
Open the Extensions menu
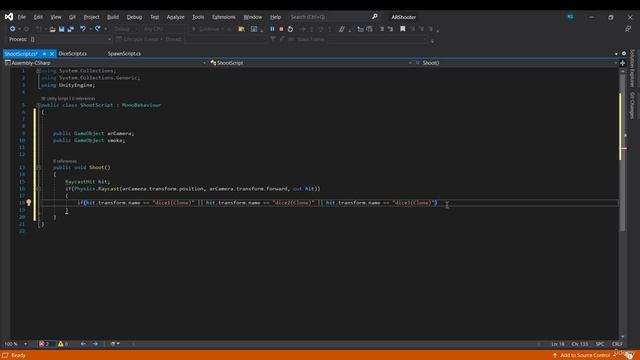[x=224, y=17]
